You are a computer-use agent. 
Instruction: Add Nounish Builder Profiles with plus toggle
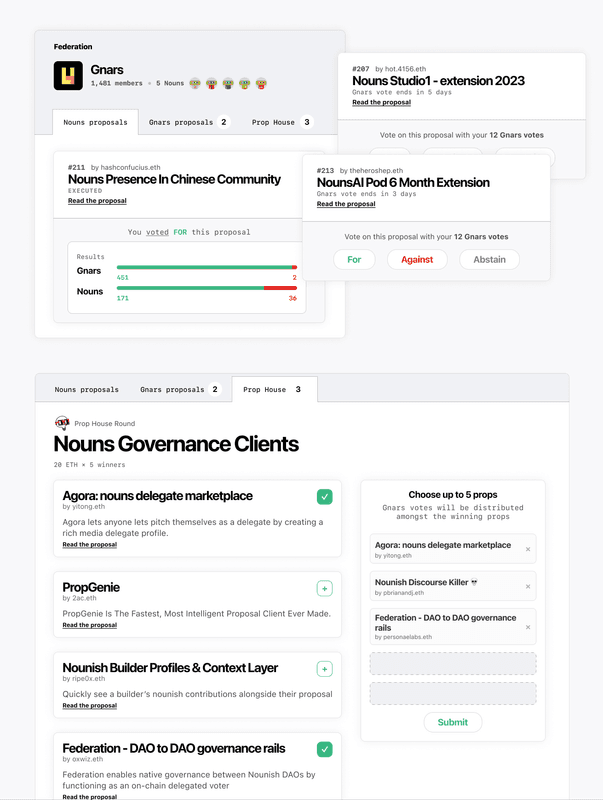324,669
